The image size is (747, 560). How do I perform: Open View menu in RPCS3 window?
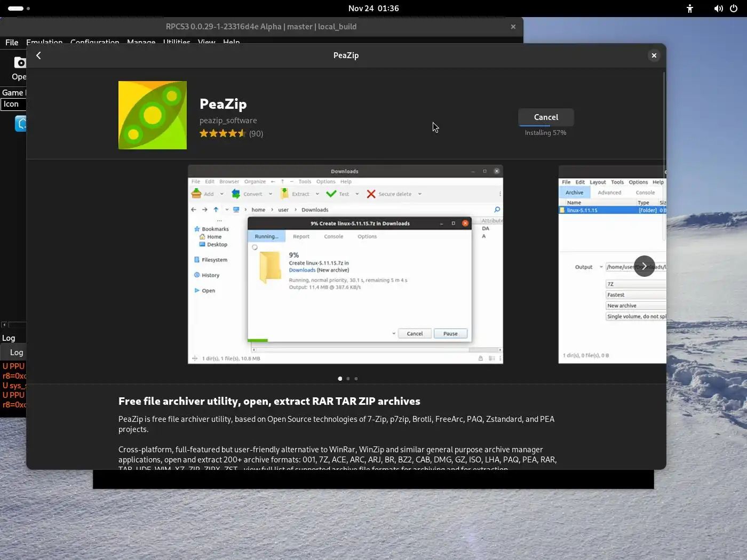click(x=206, y=42)
